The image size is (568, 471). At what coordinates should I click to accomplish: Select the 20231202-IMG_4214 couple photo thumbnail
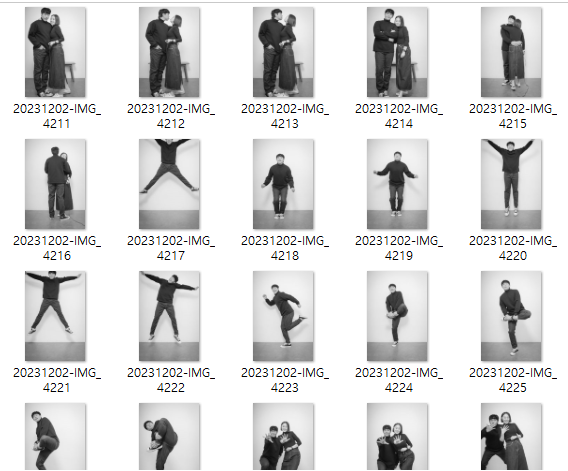tap(397, 52)
